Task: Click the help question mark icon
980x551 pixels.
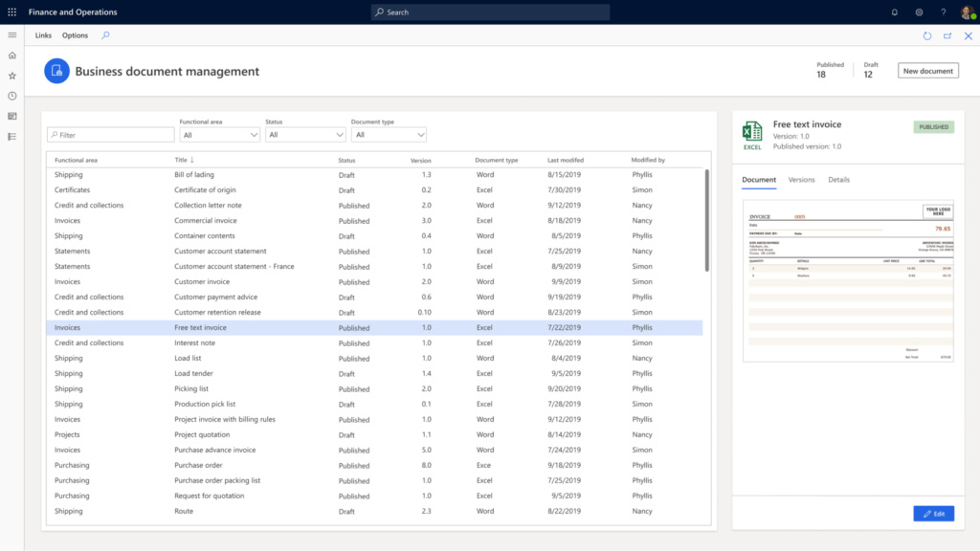Action: click(x=943, y=12)
